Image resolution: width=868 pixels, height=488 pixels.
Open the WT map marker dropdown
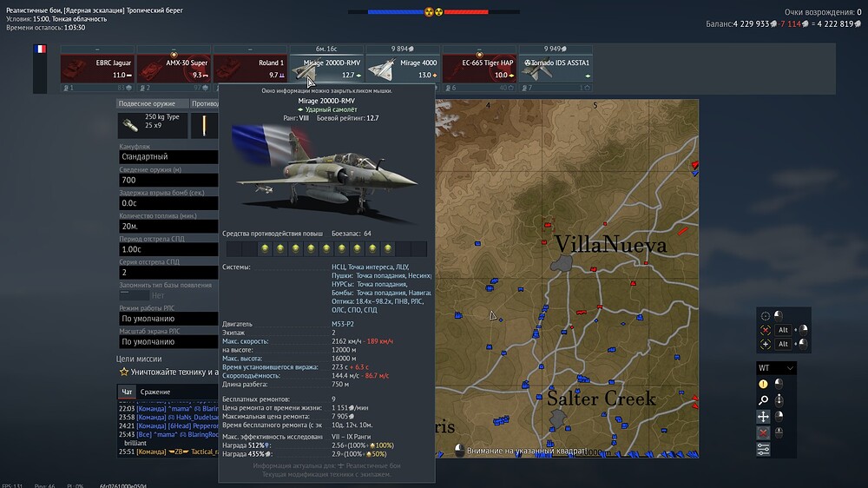[x=776, y=368]
